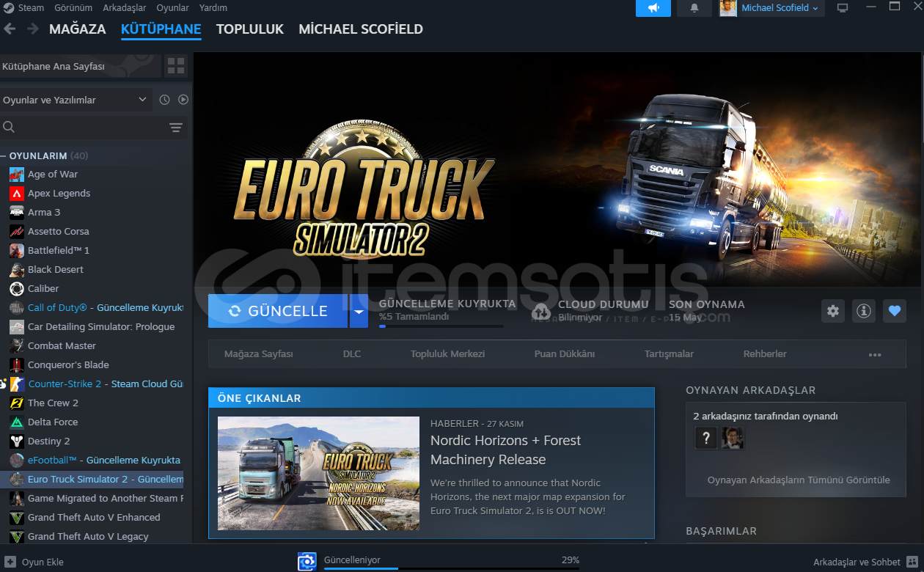Open game settings gear icon

(833, 311)
